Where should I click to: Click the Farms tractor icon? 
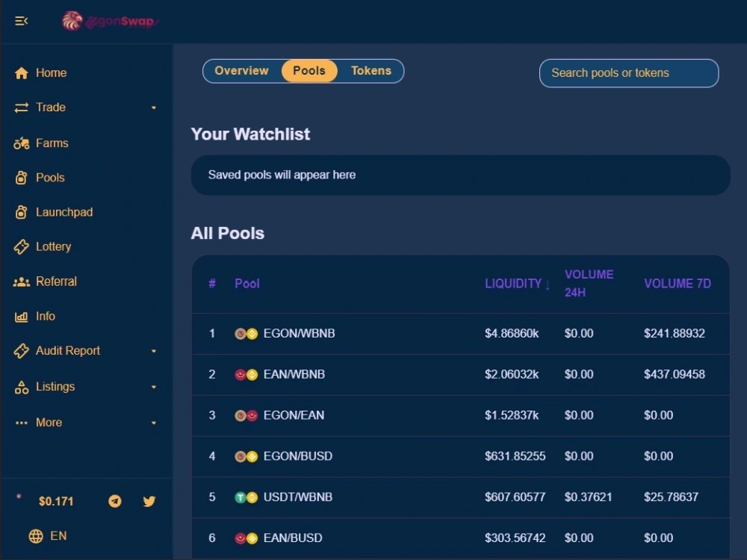[22, 143]
